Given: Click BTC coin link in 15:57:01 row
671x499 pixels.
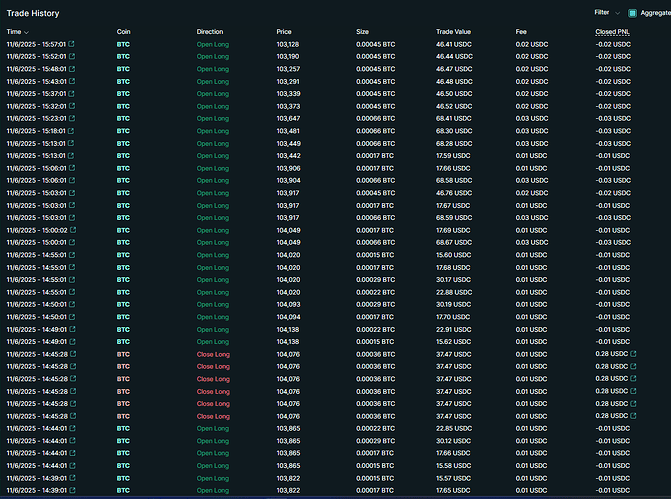Looking at the screenshot, I should point(123,44).
